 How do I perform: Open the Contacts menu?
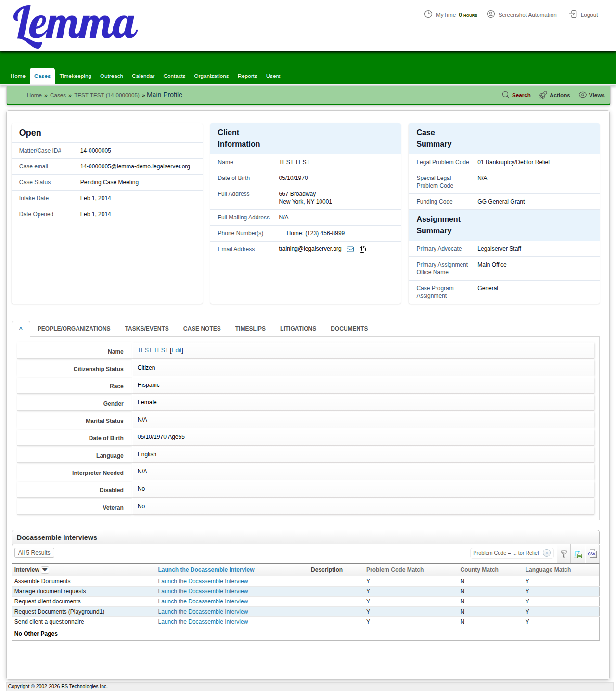click(x=174, y=76)
